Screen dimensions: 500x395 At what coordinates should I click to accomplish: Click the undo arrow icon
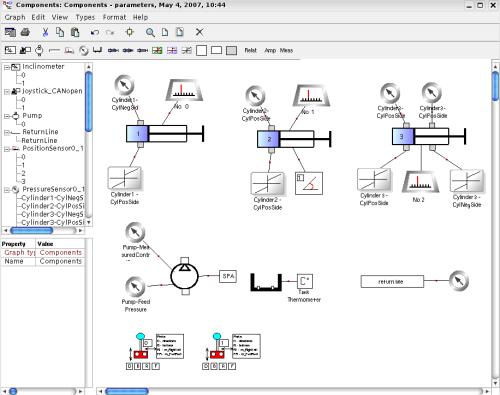[95, 32]
